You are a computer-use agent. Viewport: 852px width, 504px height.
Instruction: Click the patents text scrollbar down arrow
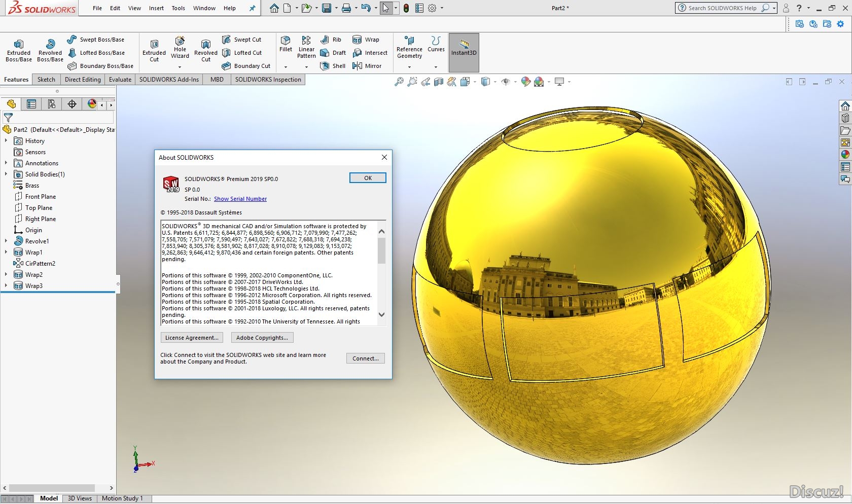pos(382,315)
